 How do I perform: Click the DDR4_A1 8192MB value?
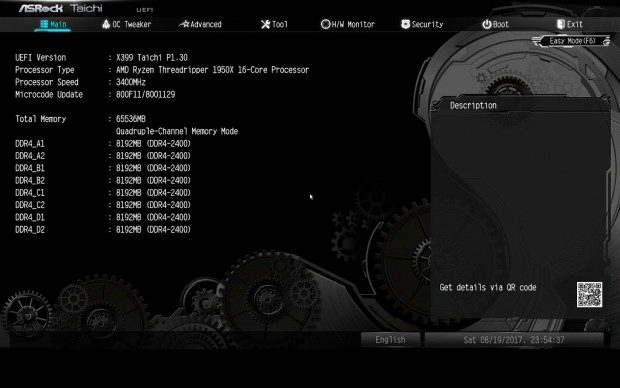click(153, 144)
